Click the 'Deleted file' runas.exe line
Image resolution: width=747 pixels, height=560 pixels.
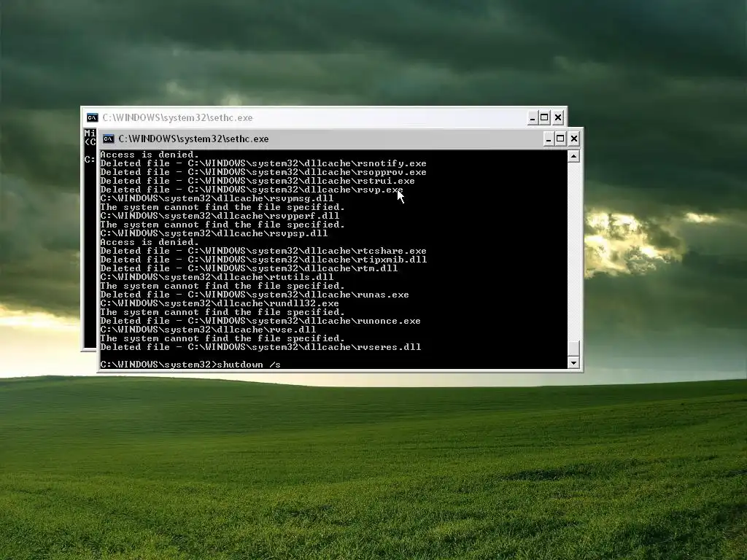255,295
